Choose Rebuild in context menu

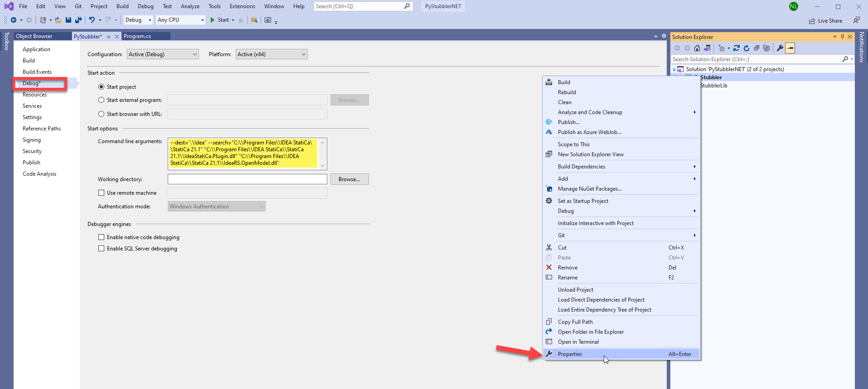click(x=621, y=92)
